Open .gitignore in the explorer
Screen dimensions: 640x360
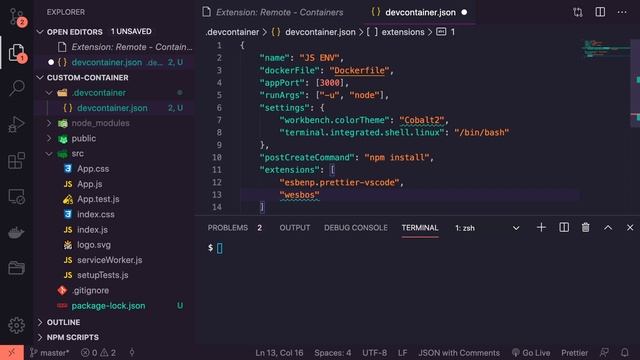pyautogui.click(x=90, y=291)
